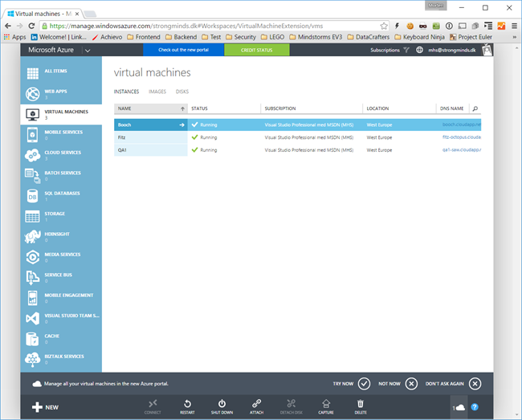Sort by the Location column header
Viewport: 522px width, 420px height.
[399, 108]
